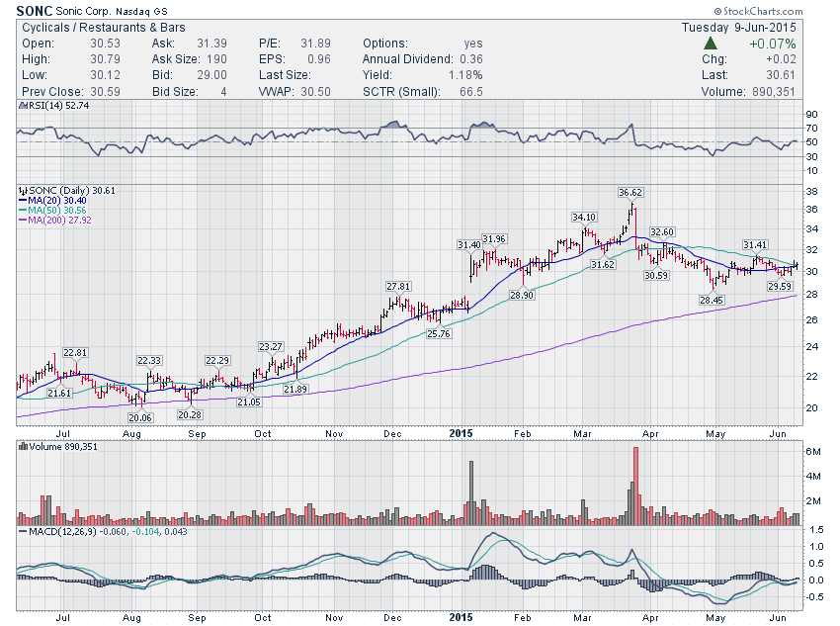Viewport: 840px width, 626px height.
Task: Click the 25.76 low price label
Action: coord(438,334)
